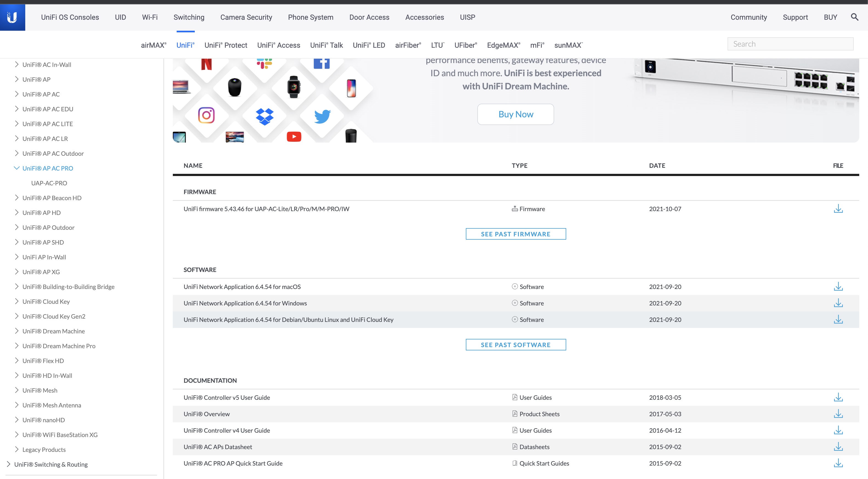The width and height of the screenshot is (868, 479).
Task: Expand the UniFi nanoHD chevron
Action: pos(16,420)
